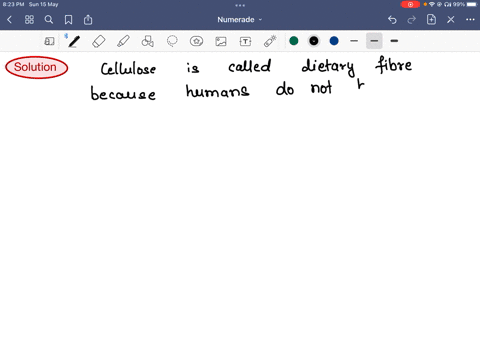Open the Elements sticker tool
The height and width of the screenshot is (360, 480).
[196, 41]
